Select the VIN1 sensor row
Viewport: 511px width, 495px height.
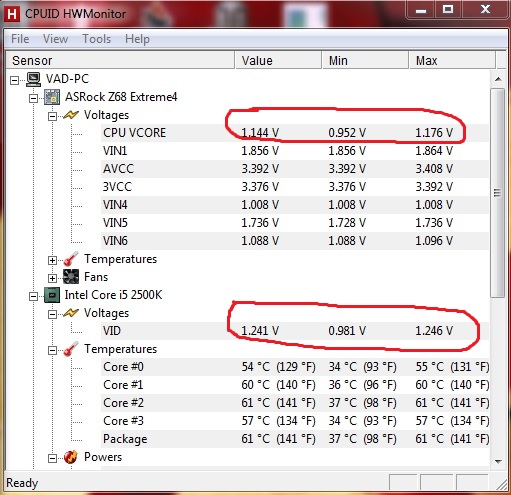coord(295,151)
